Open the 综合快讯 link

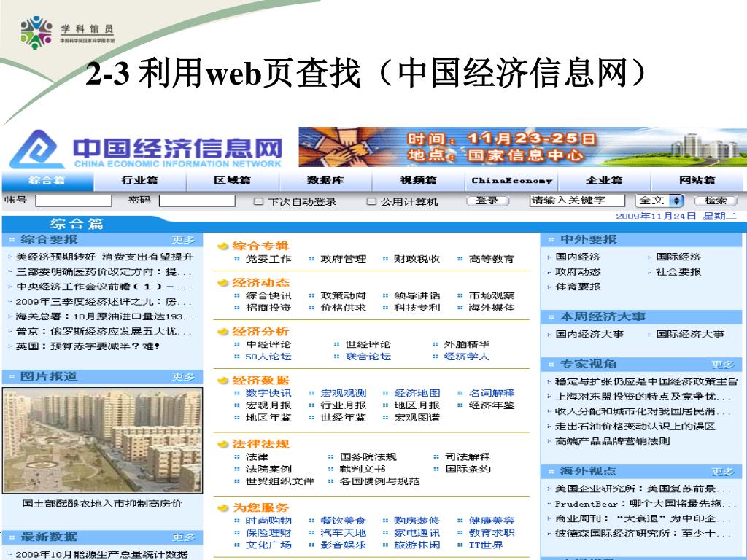point(268,296)
